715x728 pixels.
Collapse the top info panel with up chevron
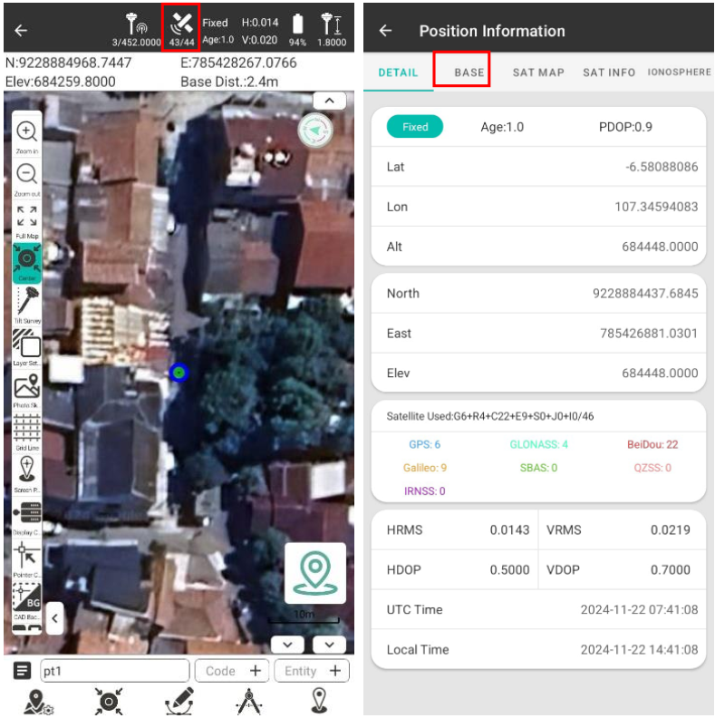click(x=329, y=101)
